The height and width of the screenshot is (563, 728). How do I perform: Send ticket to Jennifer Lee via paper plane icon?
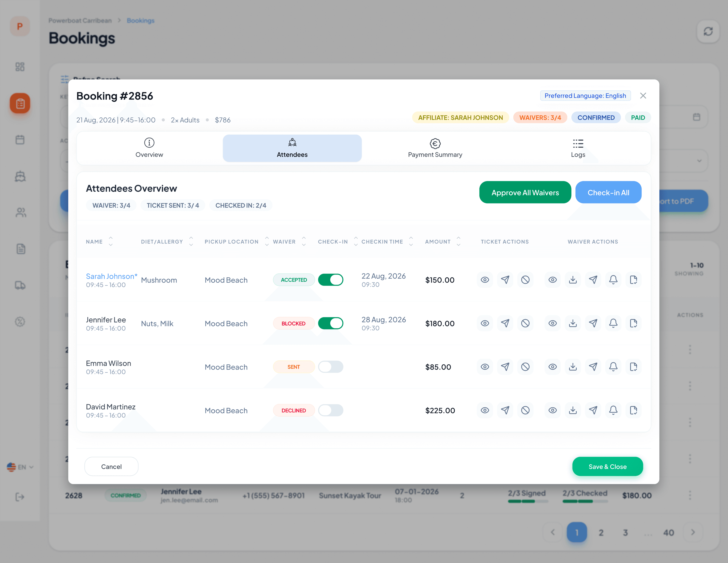[x=505, y=323]
